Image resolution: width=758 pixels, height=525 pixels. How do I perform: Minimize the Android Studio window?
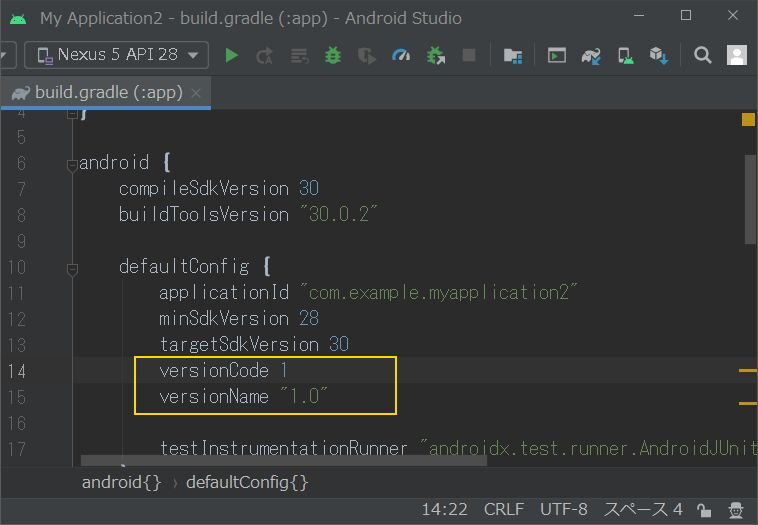(x=639, y=16)
